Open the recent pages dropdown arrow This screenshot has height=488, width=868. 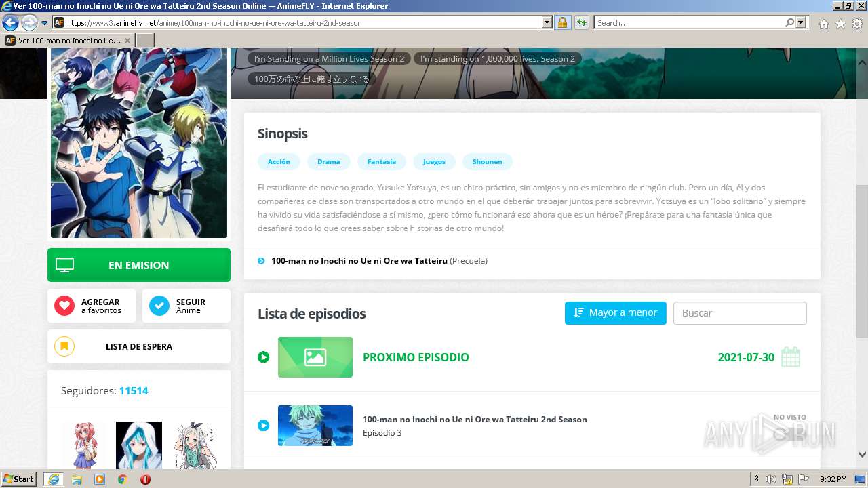click(x=44, y=23)
